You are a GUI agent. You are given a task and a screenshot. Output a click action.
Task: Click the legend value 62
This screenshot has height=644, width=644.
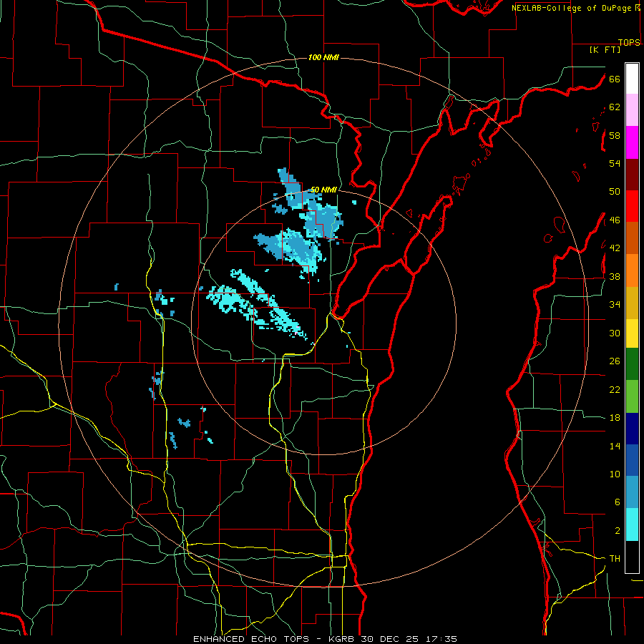click(615, 107)
